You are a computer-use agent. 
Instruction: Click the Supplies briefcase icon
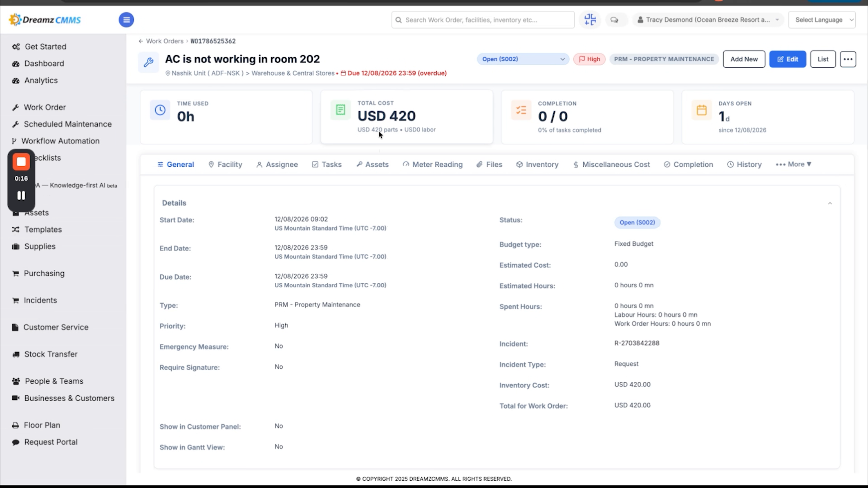coord(16,247)
